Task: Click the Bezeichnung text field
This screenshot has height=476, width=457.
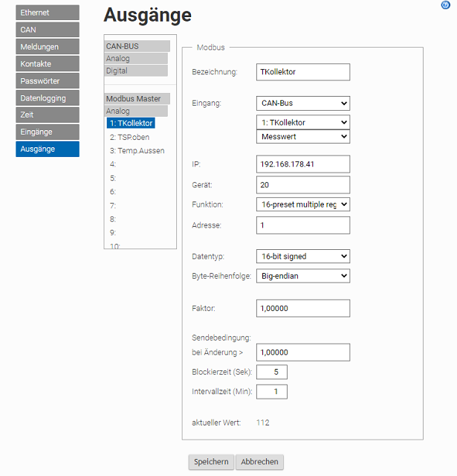Action: 303,72
